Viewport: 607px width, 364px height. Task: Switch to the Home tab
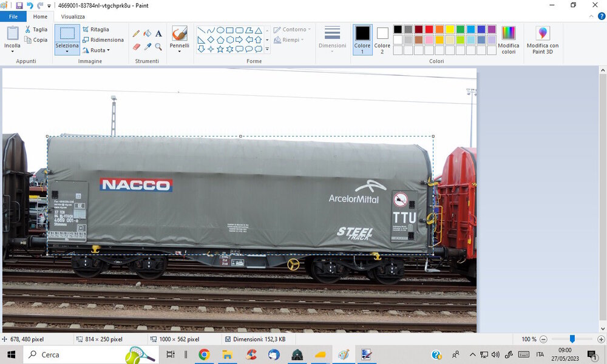pyautogui.click(x=40, y=16)
